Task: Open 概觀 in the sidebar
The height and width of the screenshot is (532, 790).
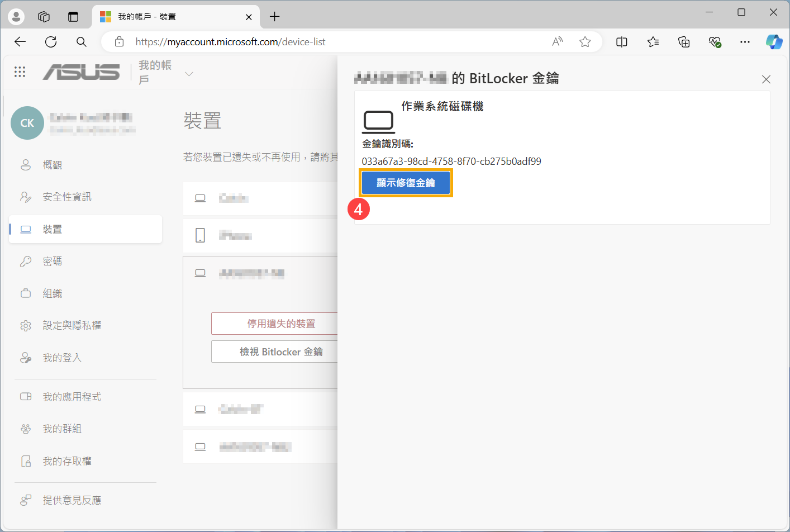Action: pyautogui.click(x=85, y=165)
